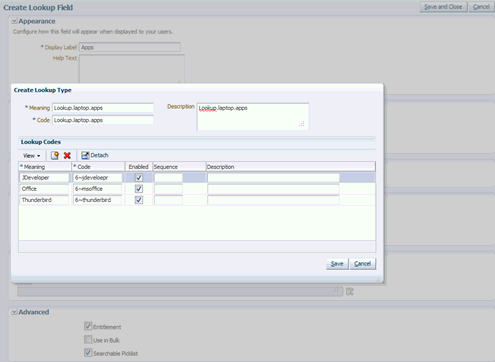Viewport: 495px width, 362px height.
Task: Click the Description column header
Action: pos(291,167)
